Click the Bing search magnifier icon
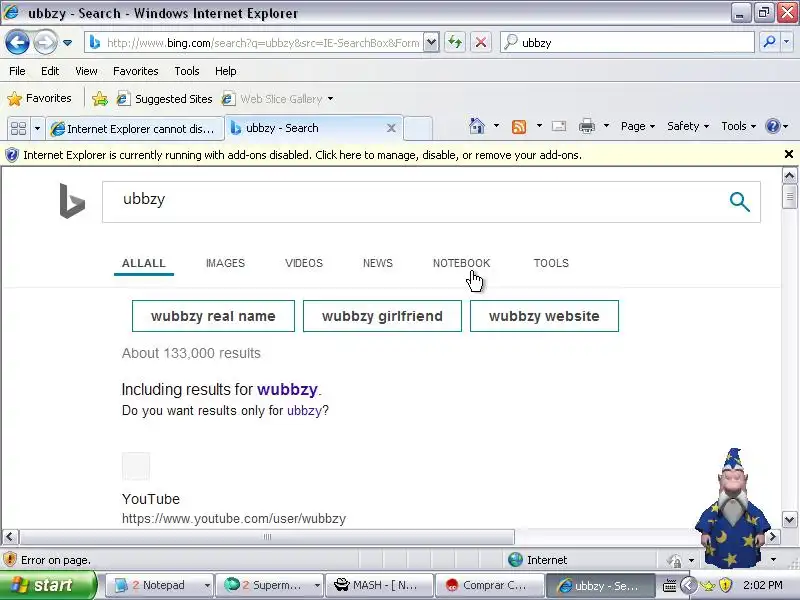The image size is (800, 600). pyautogui.click(x=739, y=202)
